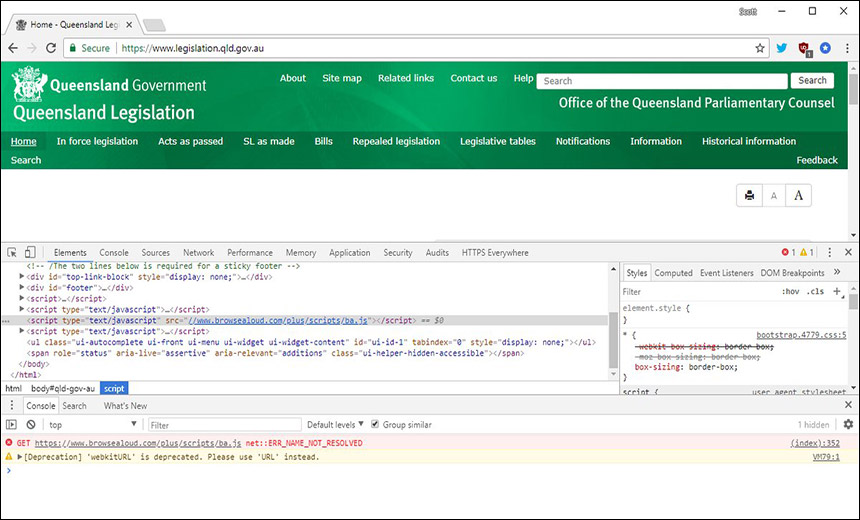Click the red error count icon
860x520 pixels.
pyautogui.click(x=785, y=252)
